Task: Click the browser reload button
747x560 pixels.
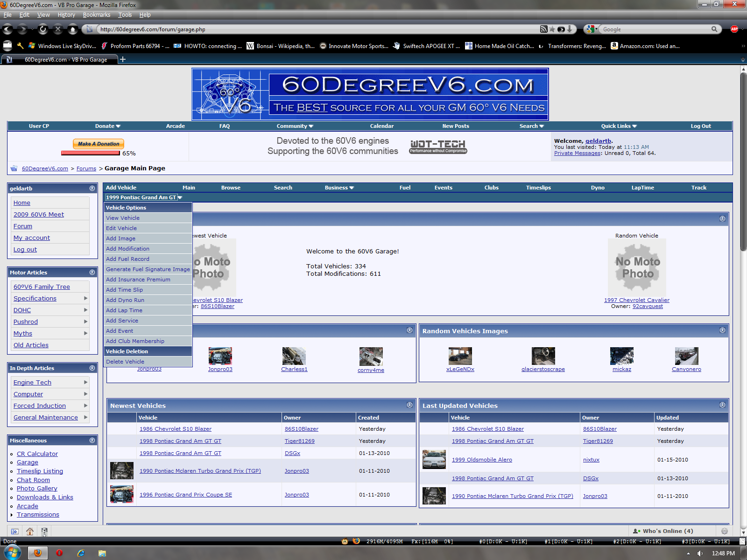Action: click(43, 29)
